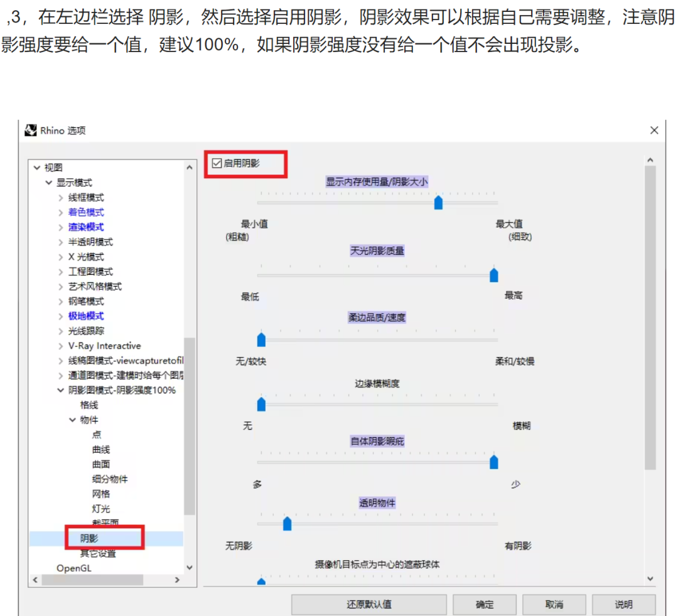Click the 自体阴影瑕疵 slider handle
Image resolution: width=678 pixels, height=616 pixels.
pos(494,462)
